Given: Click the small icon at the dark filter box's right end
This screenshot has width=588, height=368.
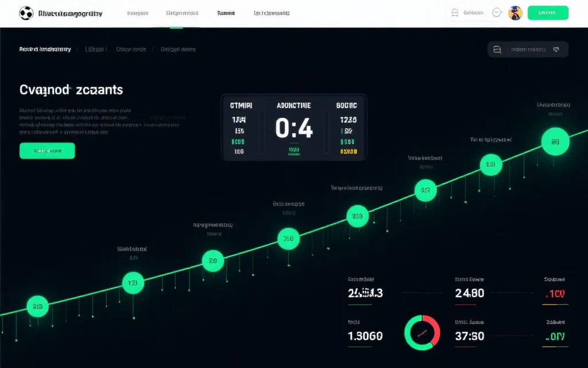Looking at the screenshot, I should [x=555, y=49].
